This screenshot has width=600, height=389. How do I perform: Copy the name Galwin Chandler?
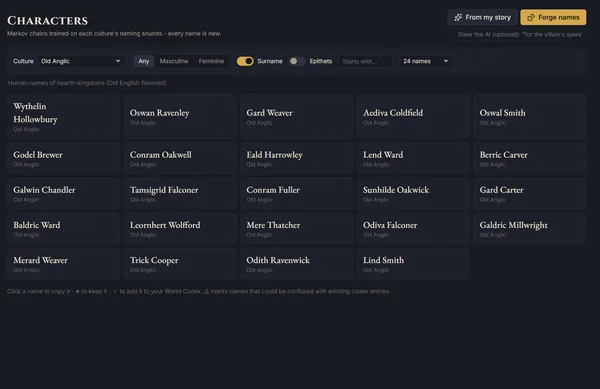click(44, 190)
